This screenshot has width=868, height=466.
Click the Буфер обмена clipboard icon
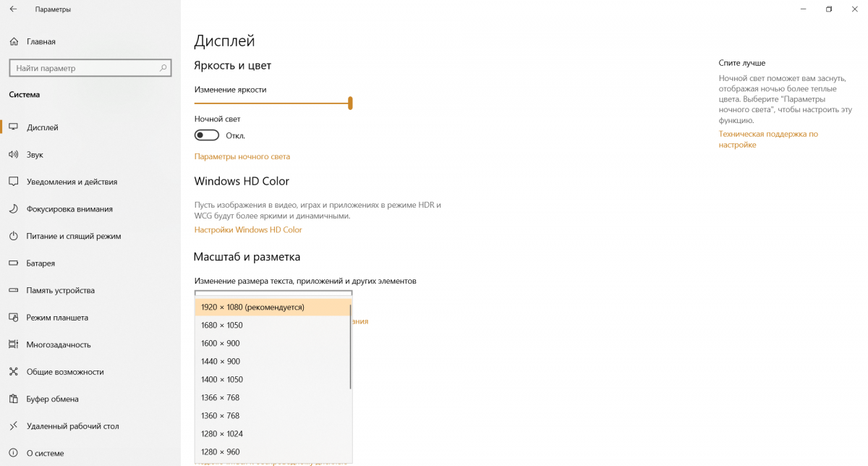click(13, 399)
